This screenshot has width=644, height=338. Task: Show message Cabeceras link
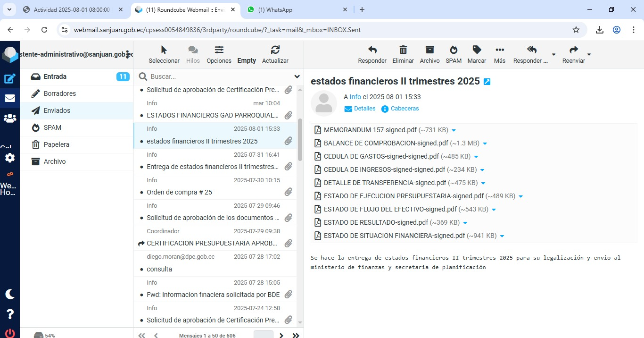[x=405, y=109]
